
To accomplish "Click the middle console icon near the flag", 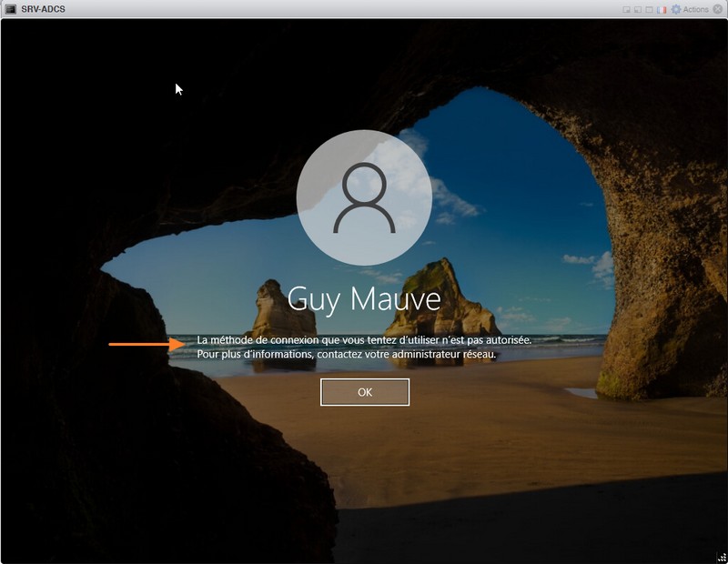I will click(x=638, y=8).
